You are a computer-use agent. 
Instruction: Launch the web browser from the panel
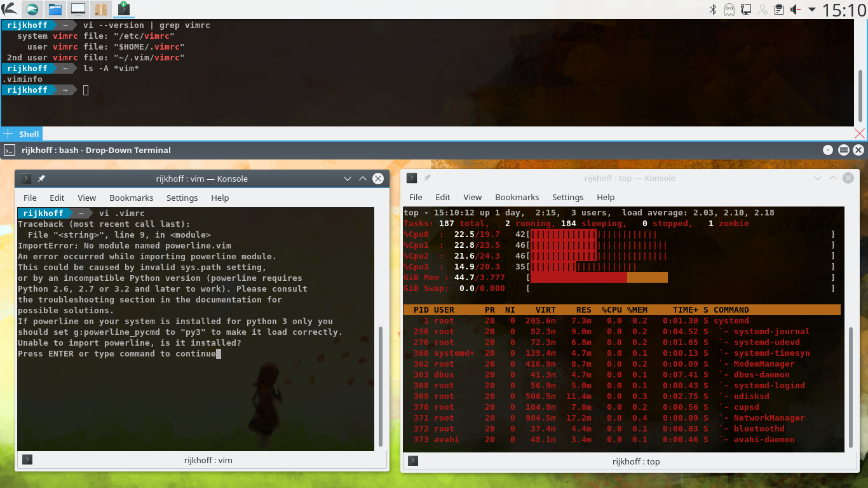point(32,9)
